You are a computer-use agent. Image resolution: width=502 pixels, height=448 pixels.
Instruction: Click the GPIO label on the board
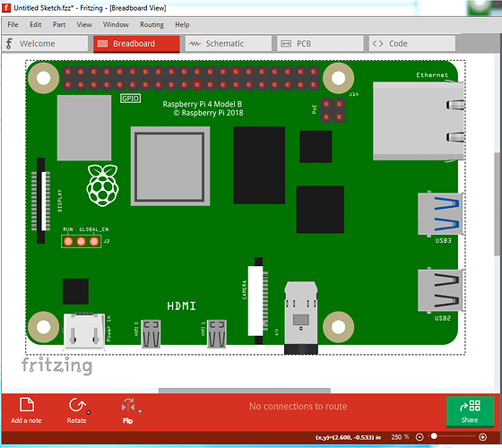(x=130, y=99)
